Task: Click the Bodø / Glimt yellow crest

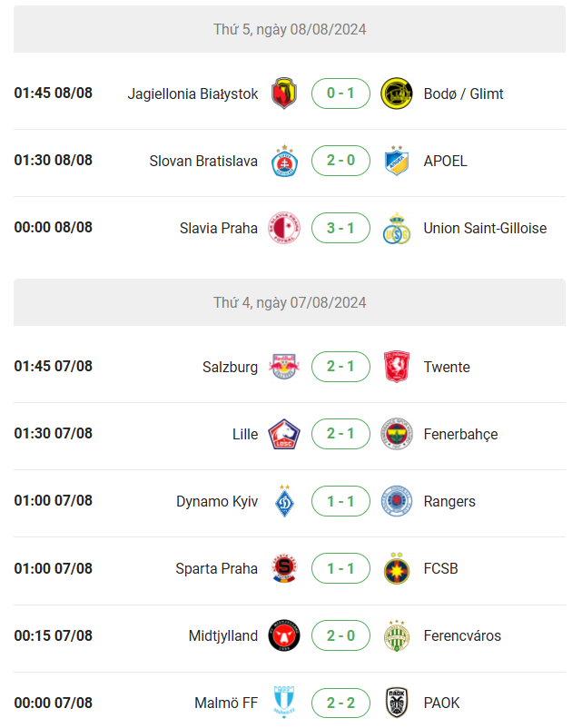Action: [396, 93]
